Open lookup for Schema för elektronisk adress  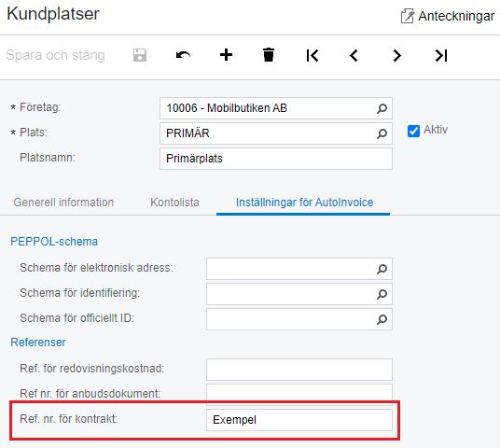click(382, 269)
